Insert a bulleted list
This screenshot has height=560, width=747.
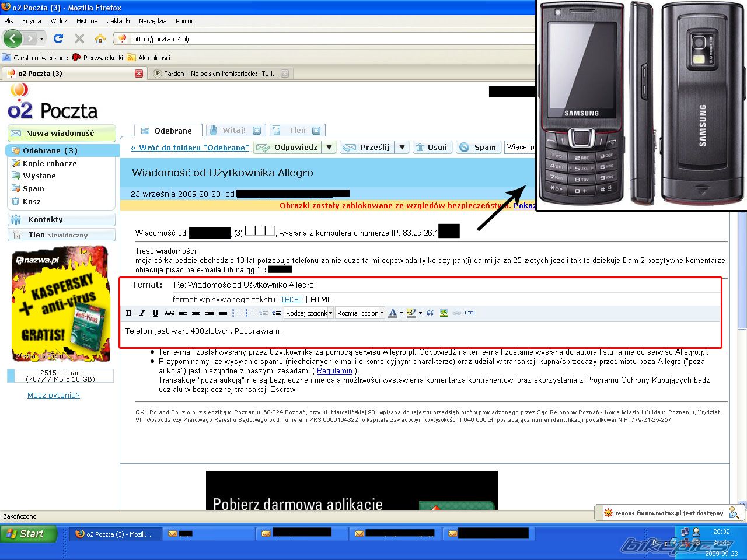(x=236, y=313)
